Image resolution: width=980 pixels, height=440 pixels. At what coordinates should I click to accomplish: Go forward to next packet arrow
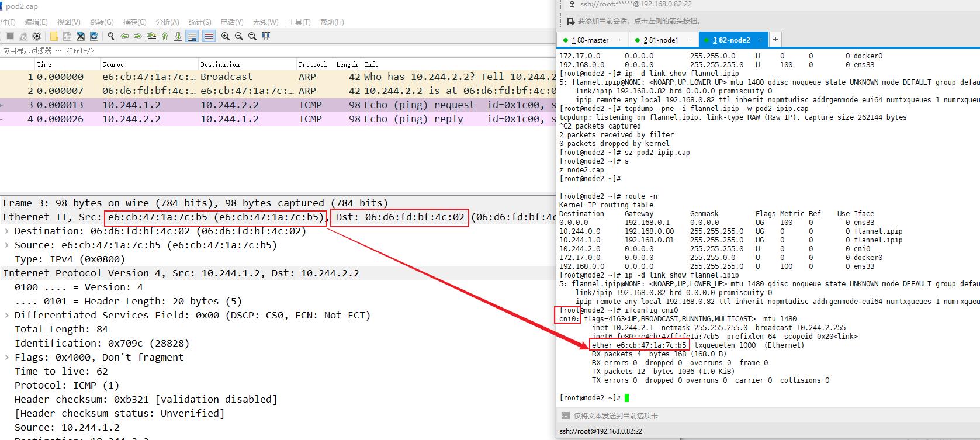pyautogui.click(x=138, y=36)
